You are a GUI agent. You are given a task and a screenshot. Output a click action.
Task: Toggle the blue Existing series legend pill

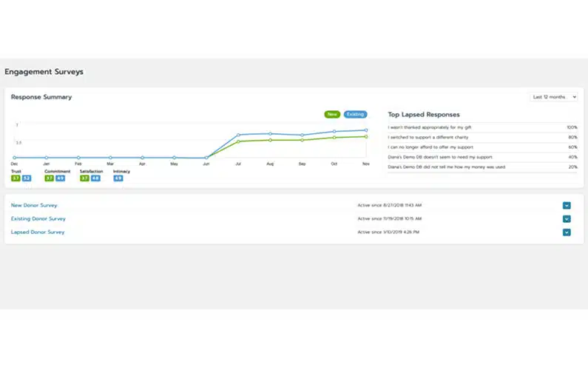355,115
